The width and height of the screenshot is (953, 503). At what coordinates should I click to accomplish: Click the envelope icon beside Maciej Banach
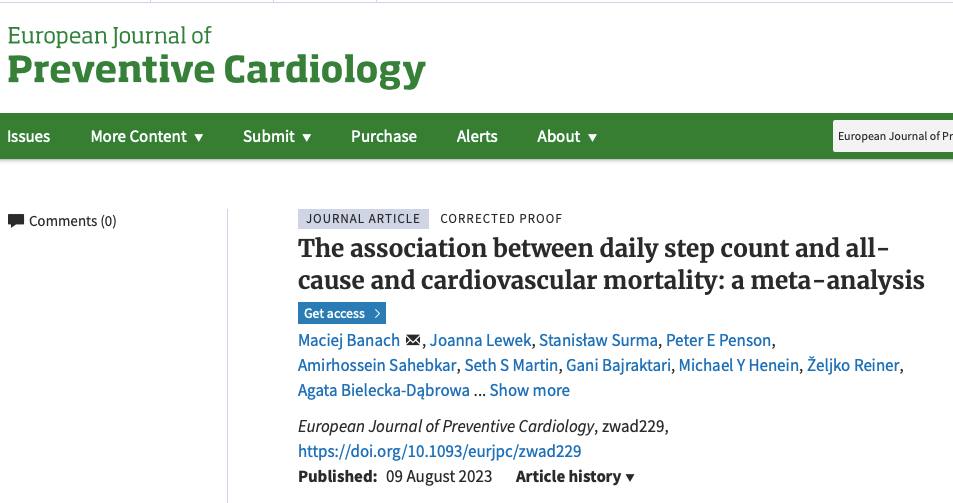click(413, 340)
